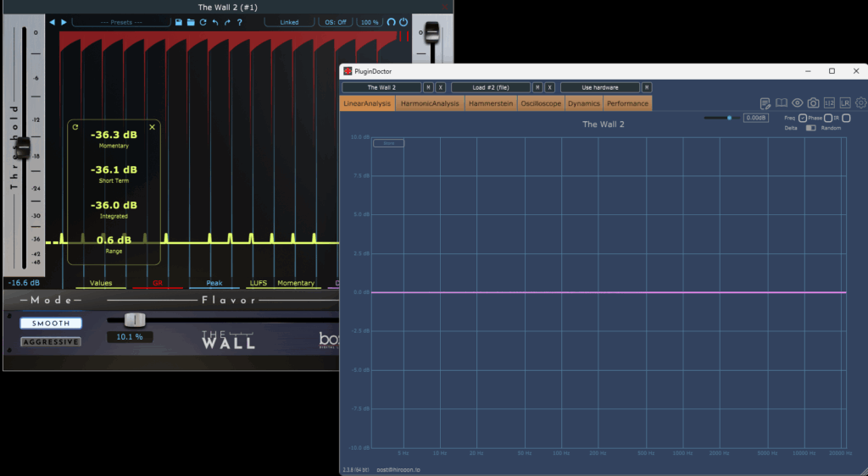
Task: Click the Use hardware button
Action: tap(600, 87)
